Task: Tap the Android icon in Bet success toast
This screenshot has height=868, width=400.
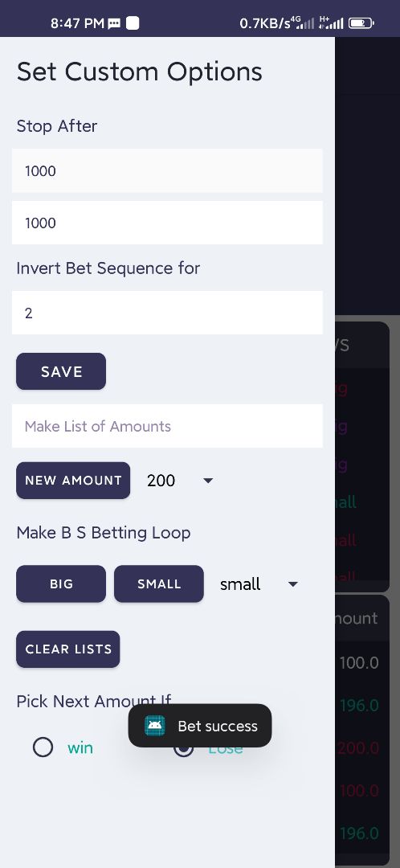Action: click(155, 726)
